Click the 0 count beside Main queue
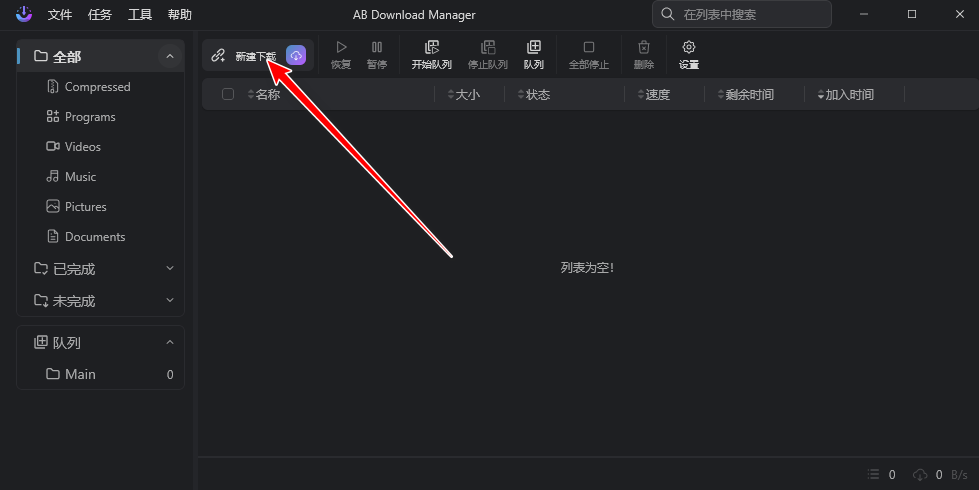Viewport: 979px width, 490px height. (170, 375)
